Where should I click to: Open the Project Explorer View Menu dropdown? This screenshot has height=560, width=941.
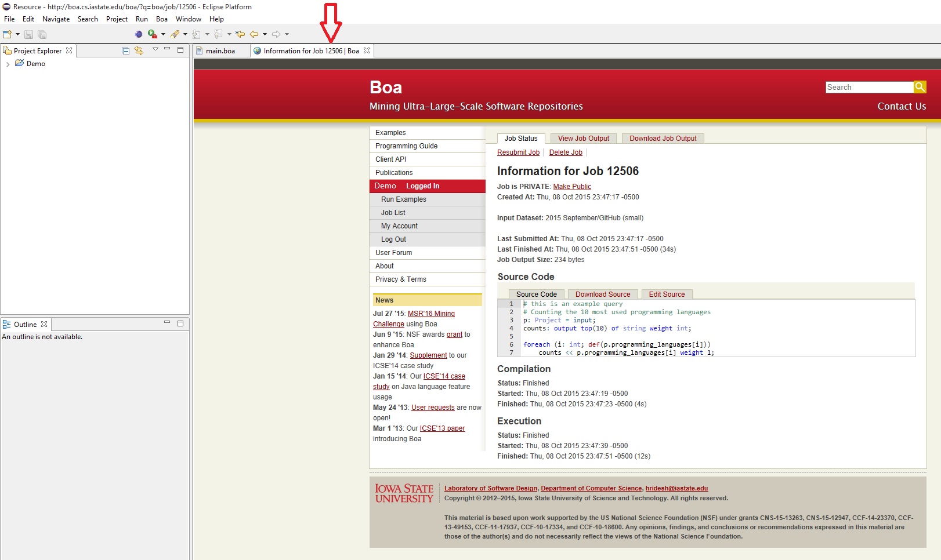tap(155, 50)
